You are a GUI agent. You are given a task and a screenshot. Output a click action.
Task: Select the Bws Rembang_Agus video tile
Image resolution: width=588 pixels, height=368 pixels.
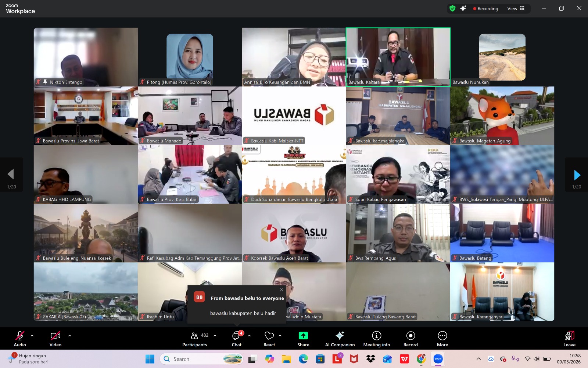(398, 233)
